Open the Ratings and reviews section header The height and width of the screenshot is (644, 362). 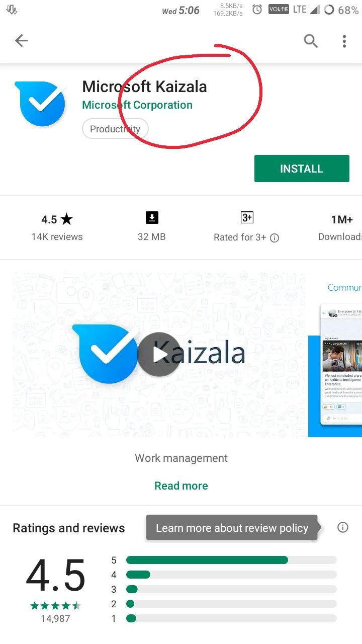(x=69, y=528)
